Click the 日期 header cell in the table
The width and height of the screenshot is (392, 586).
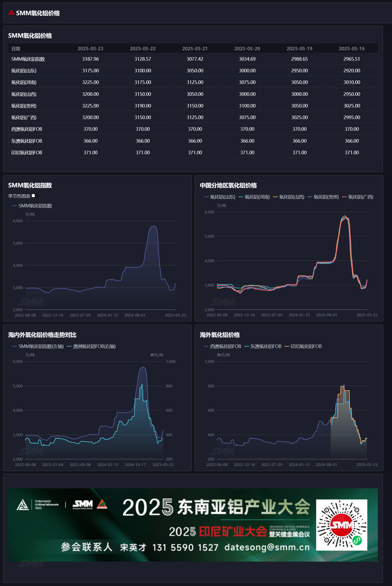click(16, 49)
